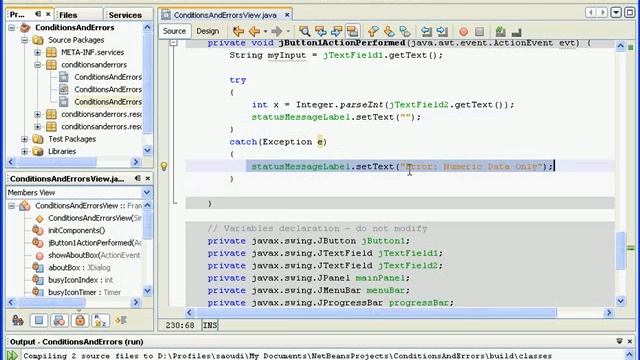Viewport: 640px width, 360px height.
Task: Click the editor horizontal scrollbar
Action: (376, 313)
